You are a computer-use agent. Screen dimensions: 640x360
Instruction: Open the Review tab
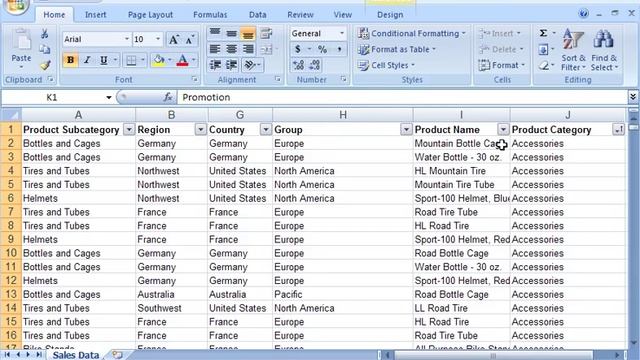(x=300, y=15)
